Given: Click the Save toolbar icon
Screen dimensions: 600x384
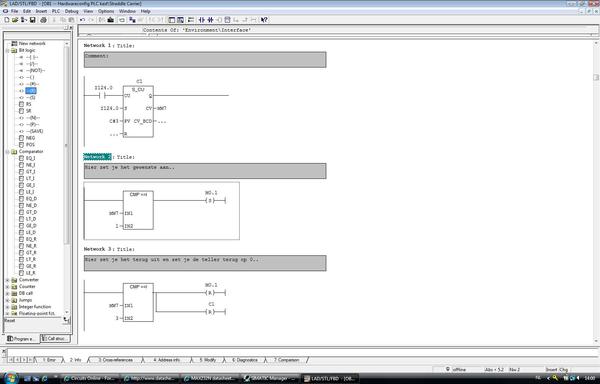Looking at the screenshot, I should pyautogui.click(x=33, y=20).
